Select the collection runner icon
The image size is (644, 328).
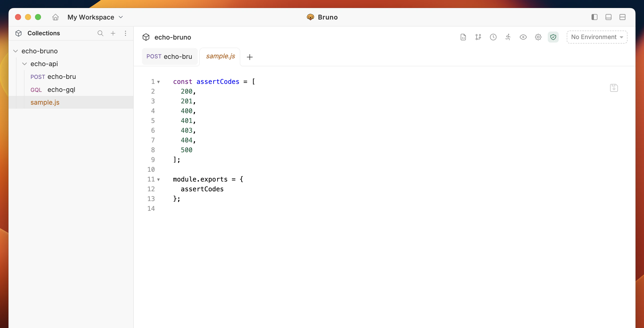coord(508,37)
